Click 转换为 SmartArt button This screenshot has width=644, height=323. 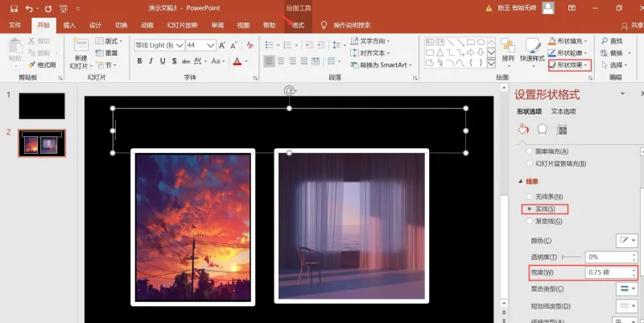[x=380, y=65]
